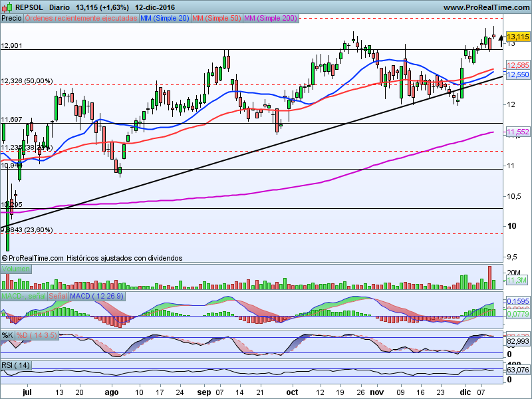Click the blue 12,550 moving average value

pos(518,74)
